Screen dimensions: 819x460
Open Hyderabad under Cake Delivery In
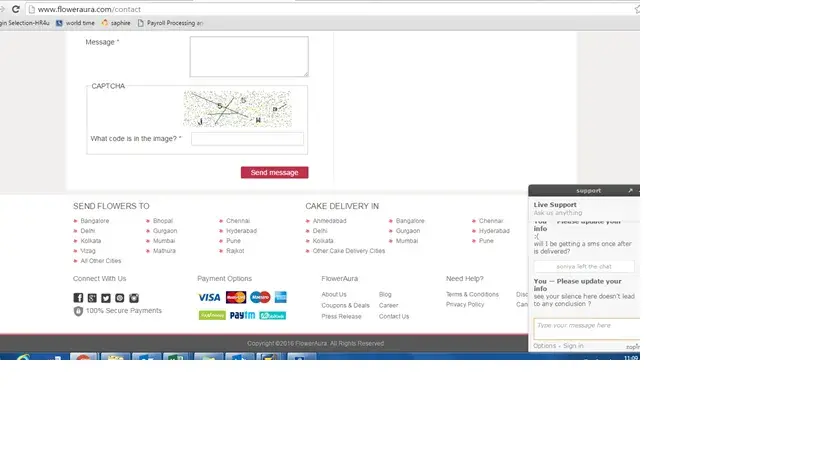(x=494, y=231)
